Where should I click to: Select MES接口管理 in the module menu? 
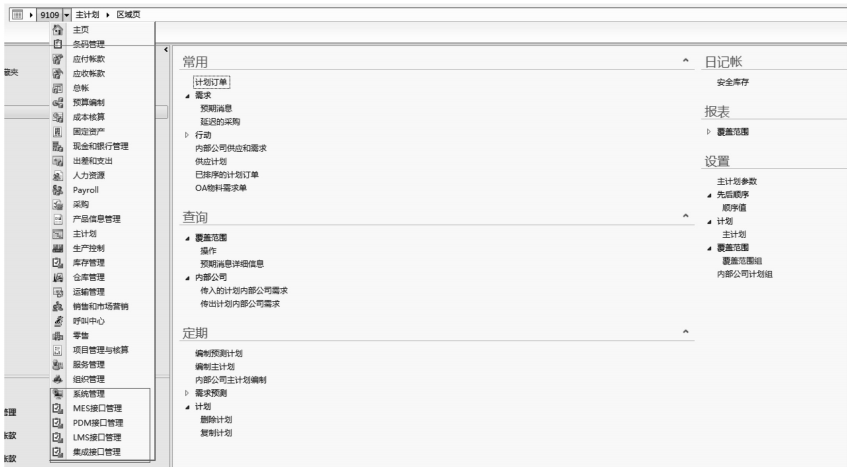98,409
